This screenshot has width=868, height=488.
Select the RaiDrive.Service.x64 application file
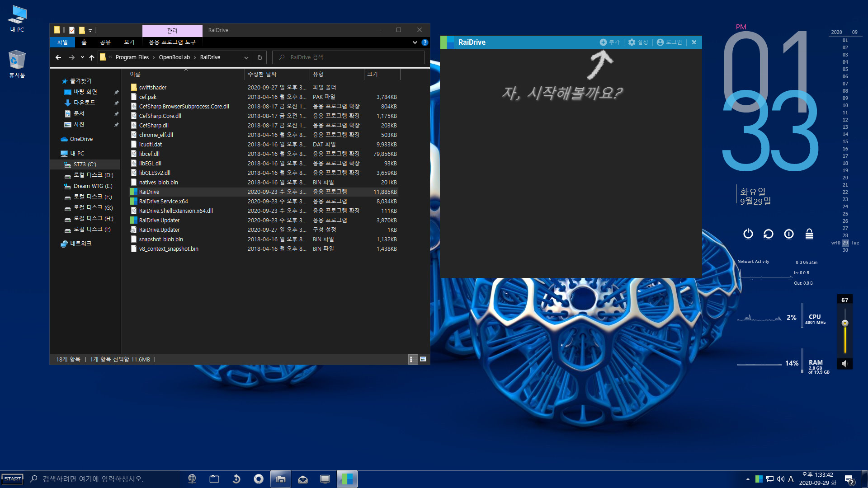163,201
